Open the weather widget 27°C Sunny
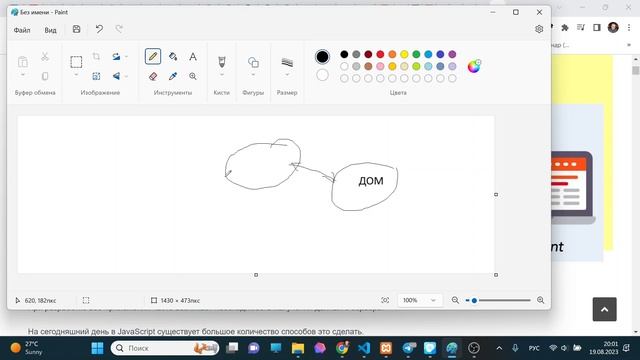Image resolution: width=640 pixels, height=360 pixels. click(x=27, y=348)
